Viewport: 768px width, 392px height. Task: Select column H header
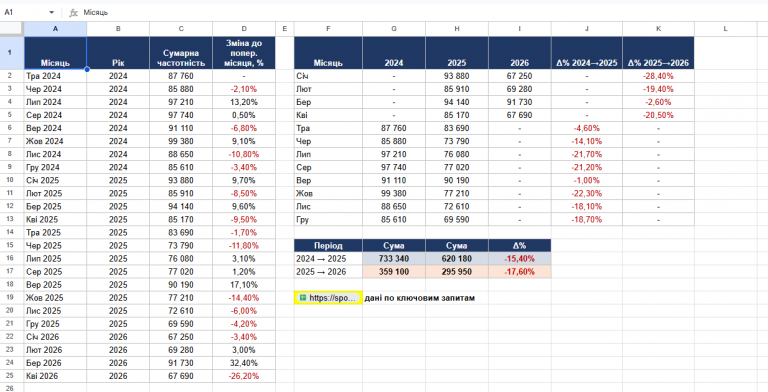[x=456, y=29]
